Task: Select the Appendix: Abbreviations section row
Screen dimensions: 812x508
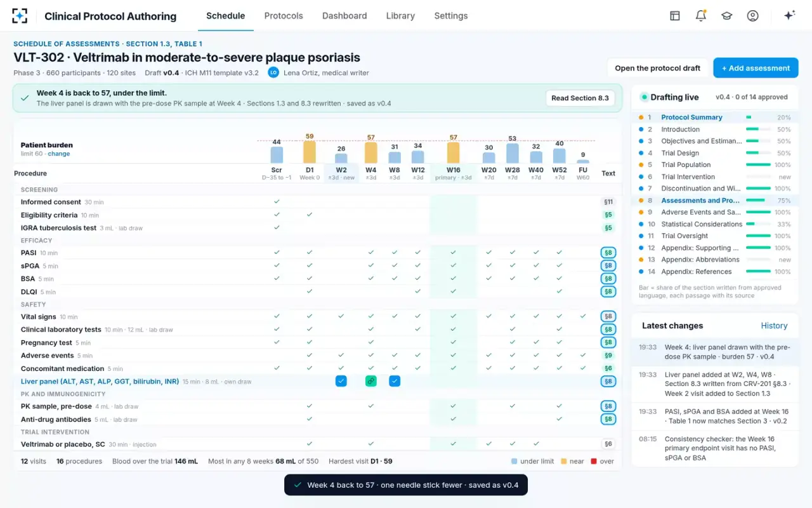Action: [715, 260]
